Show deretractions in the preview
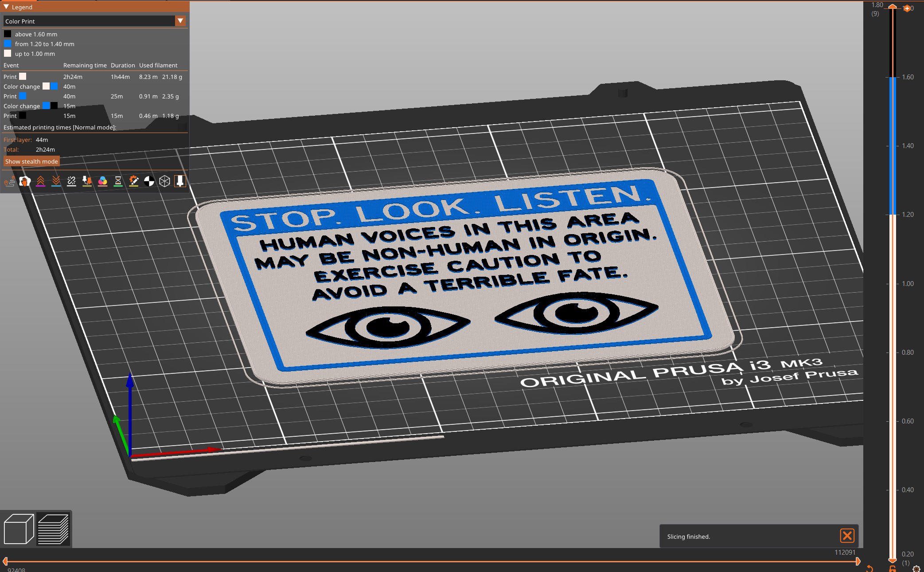This screenshot has height=572, width=924. click(x=56, y=181)
